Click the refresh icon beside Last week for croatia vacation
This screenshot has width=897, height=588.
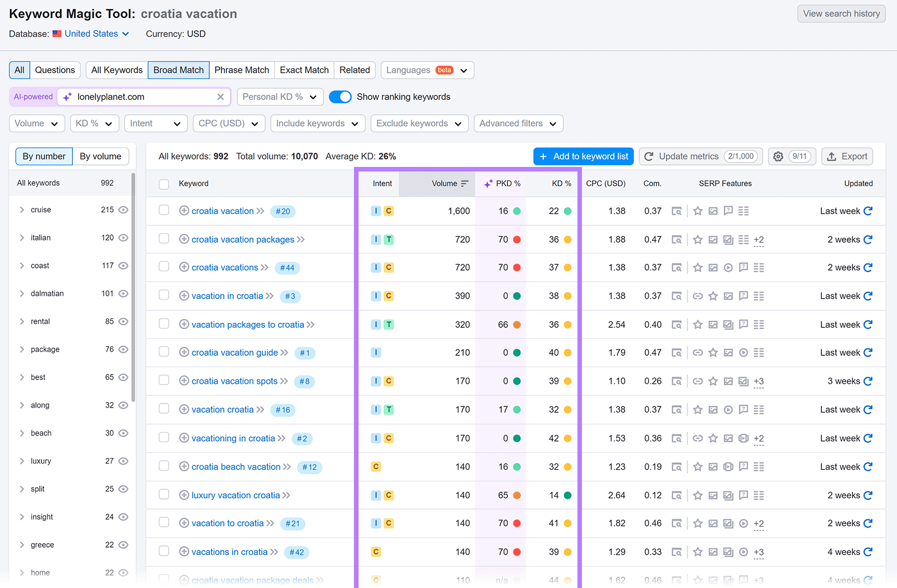pyautogui.click(x=868, y=211)
